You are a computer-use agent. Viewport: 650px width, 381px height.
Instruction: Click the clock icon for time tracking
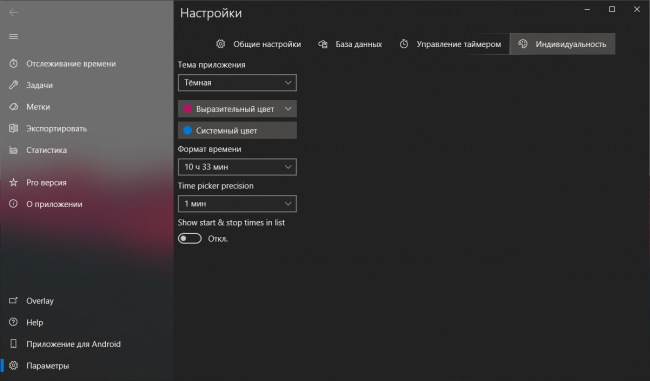[x=13, y=63]
